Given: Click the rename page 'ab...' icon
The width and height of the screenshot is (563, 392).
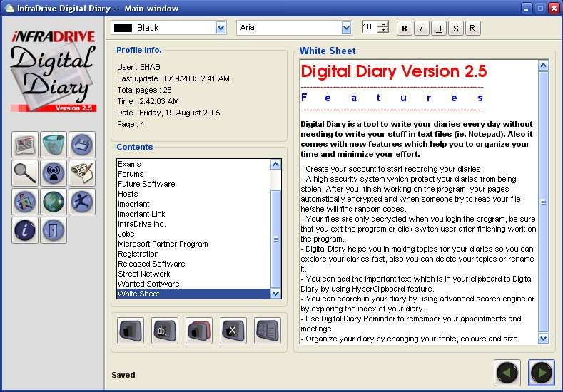Looking at the screenshot, I should (164, 331).
